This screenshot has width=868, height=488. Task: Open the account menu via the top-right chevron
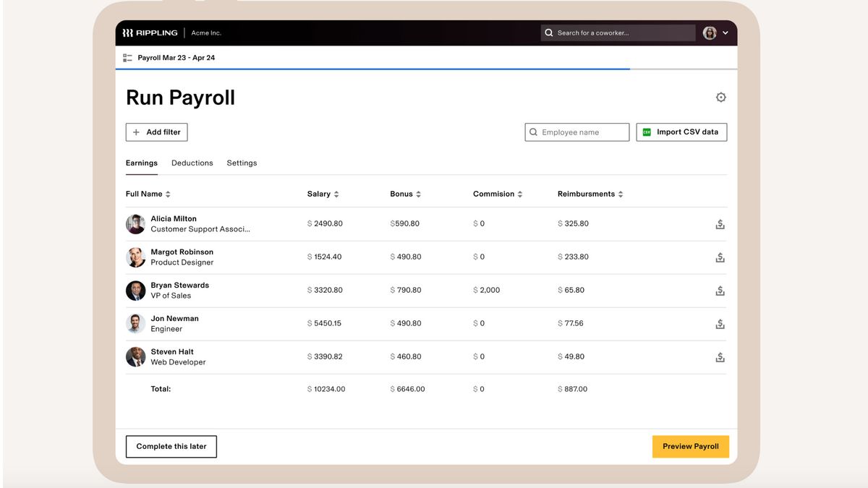coord(726,32)
